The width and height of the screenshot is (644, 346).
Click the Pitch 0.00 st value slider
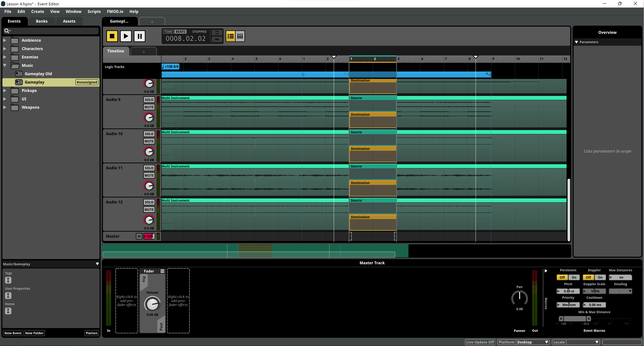point(568,291)
